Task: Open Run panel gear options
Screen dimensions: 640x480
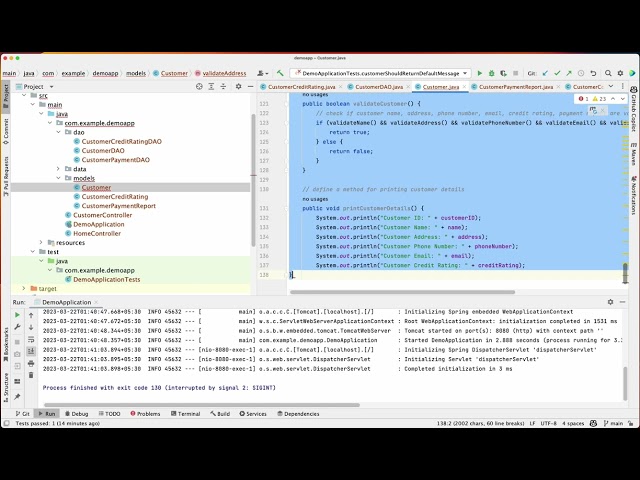Action: pyautogui.click(x=610, y=302)
